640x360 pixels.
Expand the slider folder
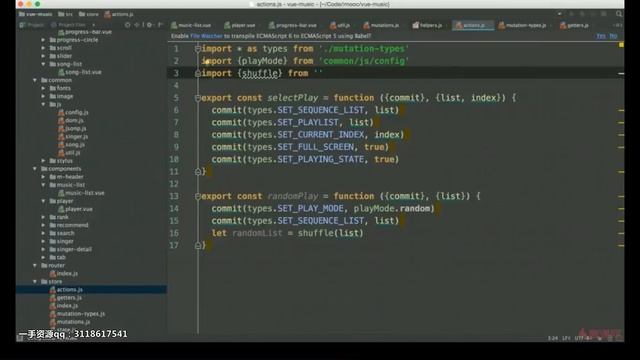pyautogui.click(x=43, y=56)
